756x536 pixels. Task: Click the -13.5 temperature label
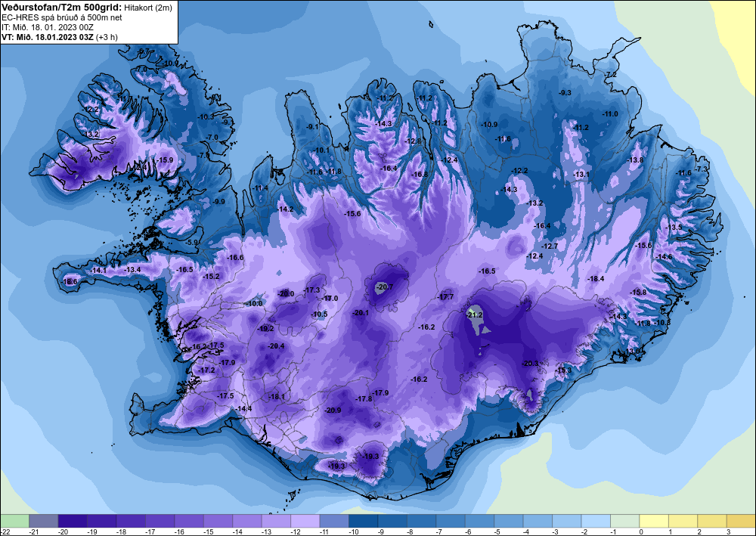[x=674, y=228]
